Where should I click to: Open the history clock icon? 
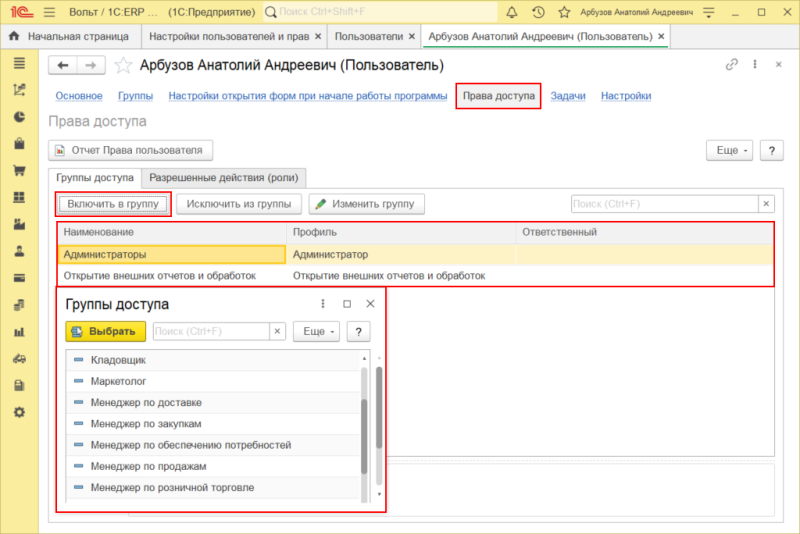pyautogui.click(x=538, y=13)
